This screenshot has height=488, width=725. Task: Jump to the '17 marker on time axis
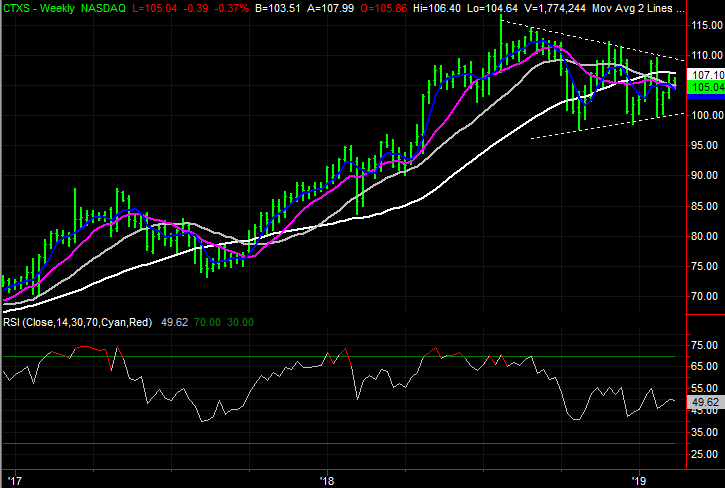12,479
